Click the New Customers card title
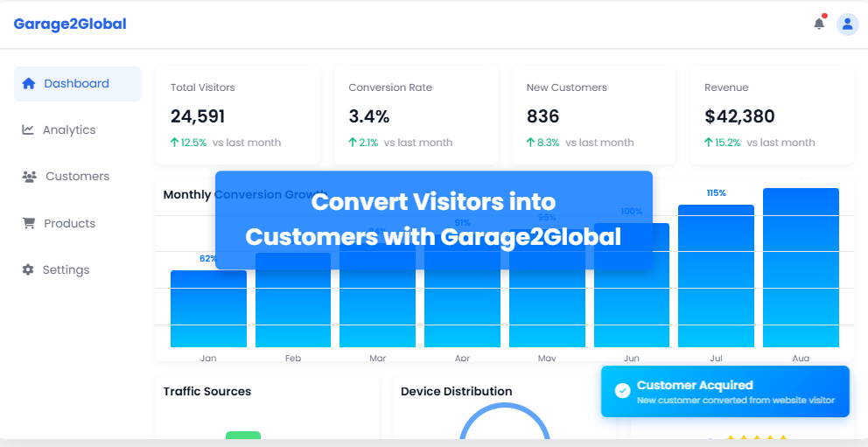The width and height of the screenshot is (868, 447). [x=567, y=87]
